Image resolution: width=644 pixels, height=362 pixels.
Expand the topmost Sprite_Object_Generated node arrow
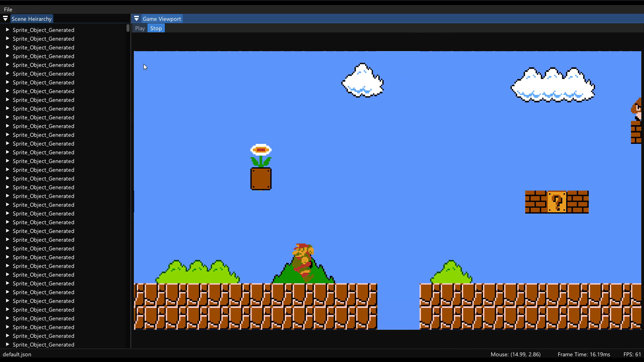point(7,30)
